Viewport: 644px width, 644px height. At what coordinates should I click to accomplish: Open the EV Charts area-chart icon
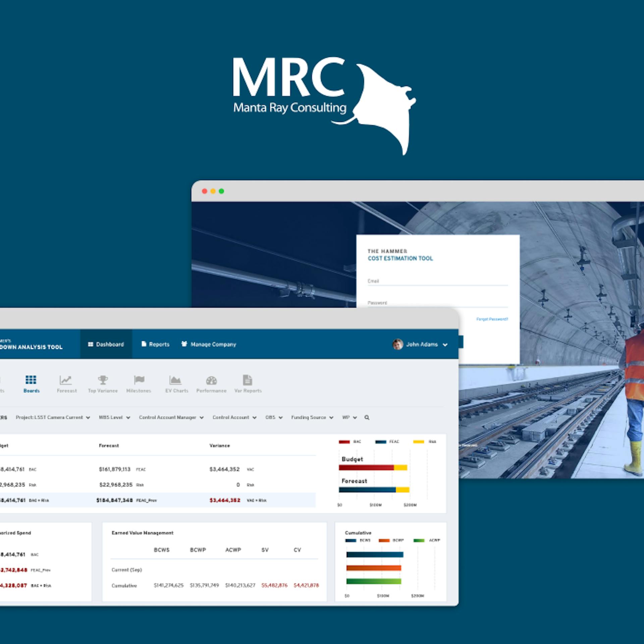[175, 380]
